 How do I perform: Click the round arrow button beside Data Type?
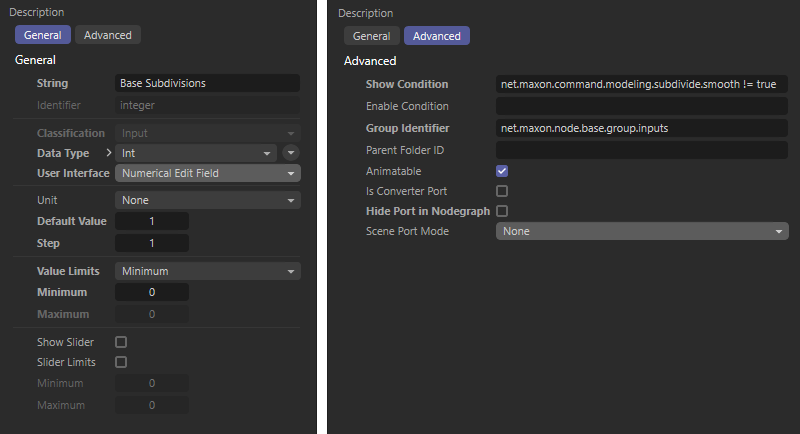tap(291, 153)
